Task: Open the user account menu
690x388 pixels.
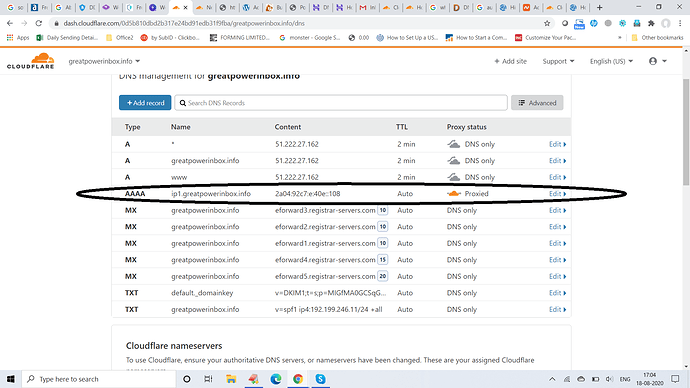Action: [657, 61]
